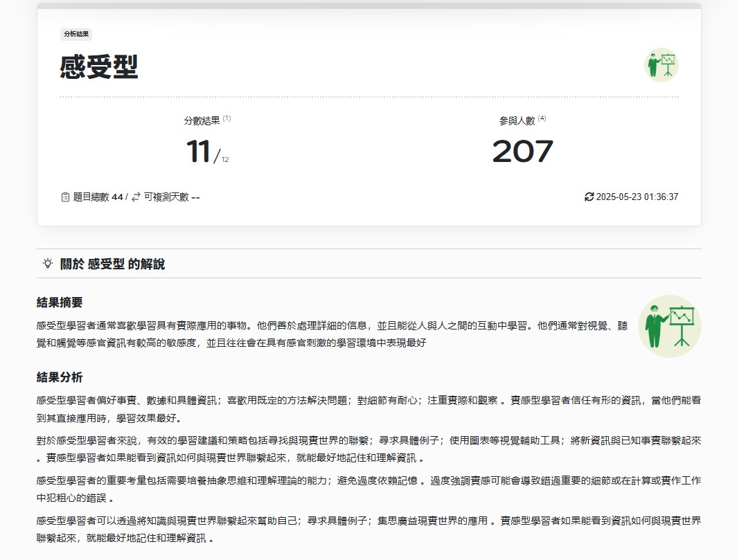This screenshot has height=560, width=737.
Task: Click the 2025-05-23 01:36:37 timestamp
Action: (637, 197)
